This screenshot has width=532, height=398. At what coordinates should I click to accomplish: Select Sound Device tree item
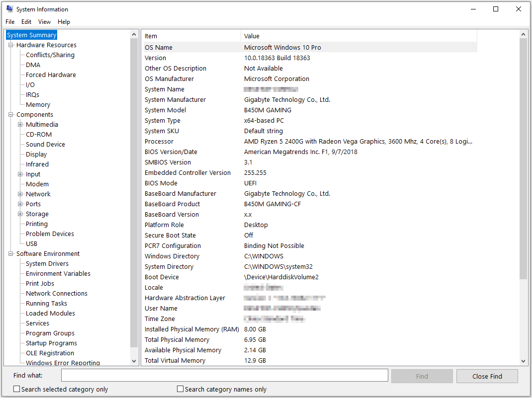click(x=45, y=145)
